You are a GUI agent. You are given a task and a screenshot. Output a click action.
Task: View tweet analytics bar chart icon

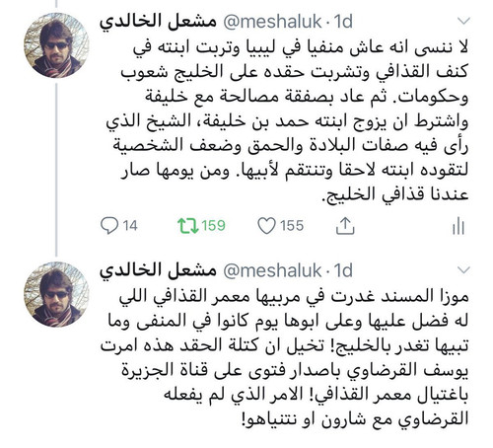tap(458, 226)
